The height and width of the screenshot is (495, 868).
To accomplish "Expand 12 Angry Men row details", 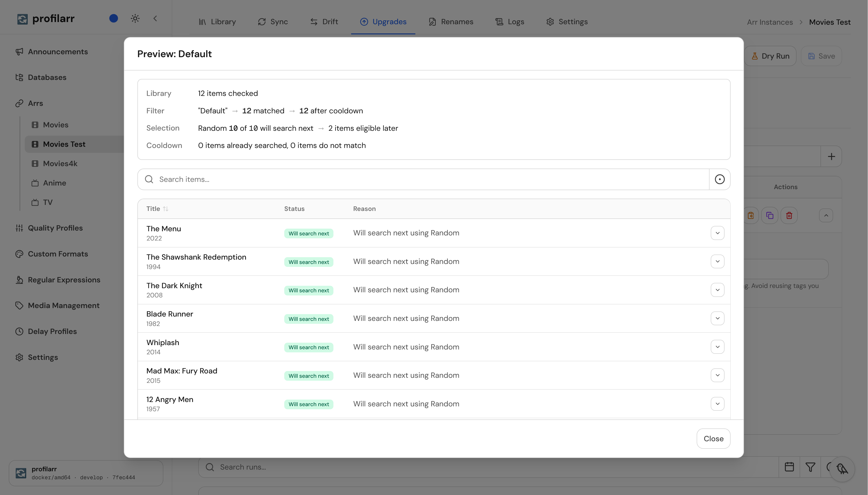I will (717, 404).
